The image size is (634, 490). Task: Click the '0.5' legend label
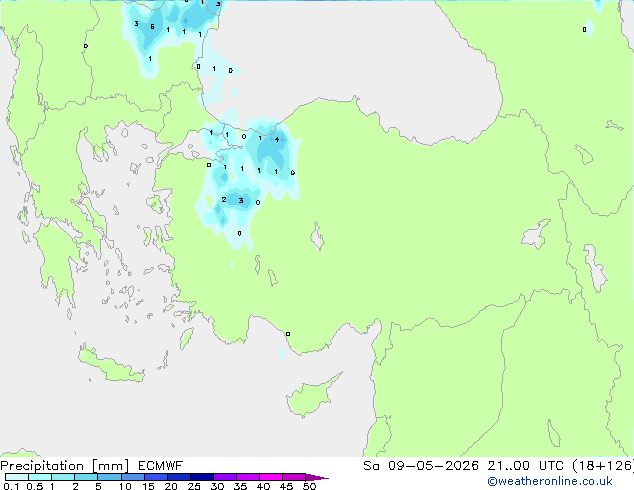35,486
